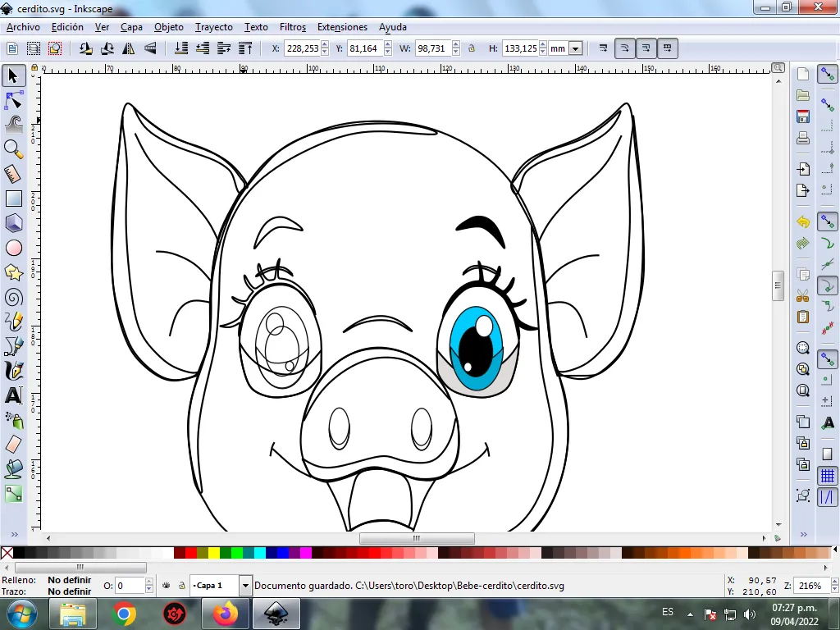The width and height of the screenshot is (840, 630).
Task: Increase H height stepper
Action: pos(543,44)
